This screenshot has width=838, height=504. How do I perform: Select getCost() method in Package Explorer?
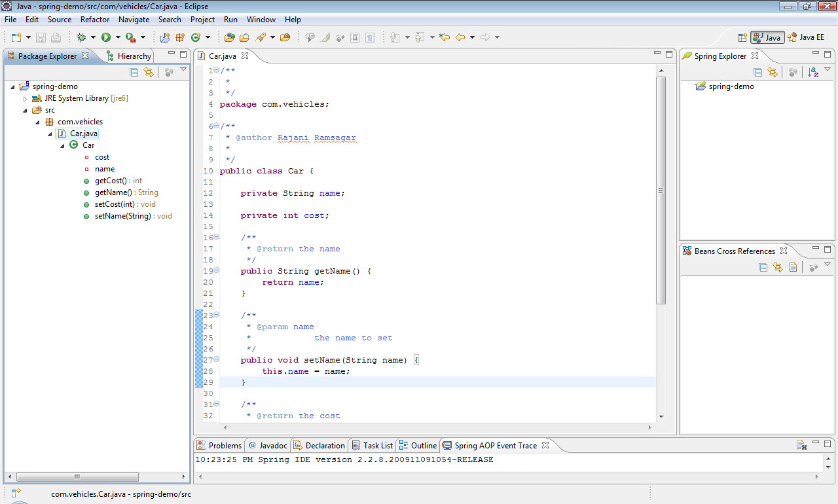click(118, 181)
